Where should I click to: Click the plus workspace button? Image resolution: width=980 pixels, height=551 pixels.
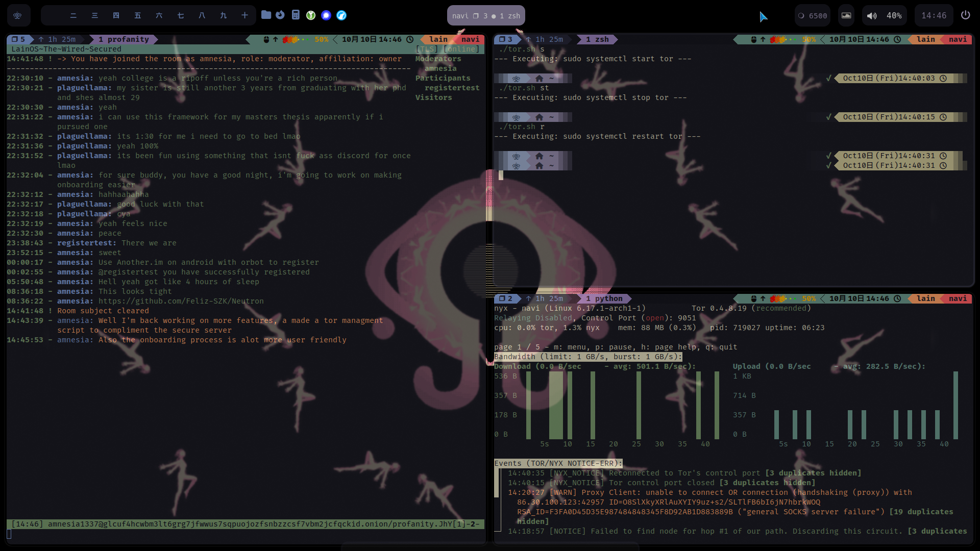[x=245, y=15]
